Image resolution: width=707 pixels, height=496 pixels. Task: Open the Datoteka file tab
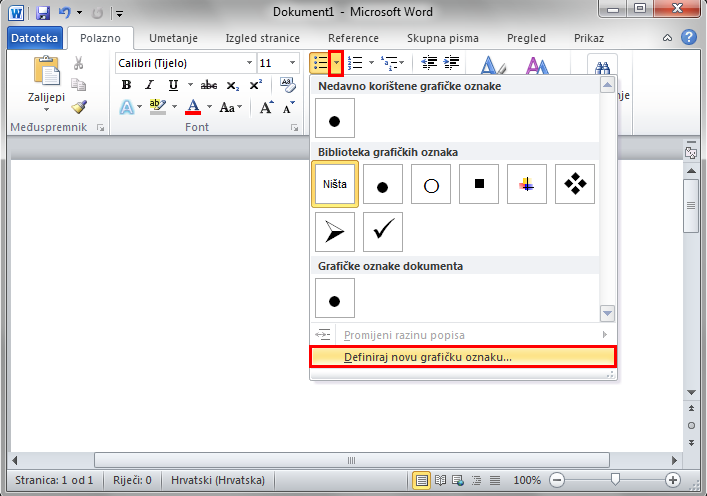coord(34,38)
